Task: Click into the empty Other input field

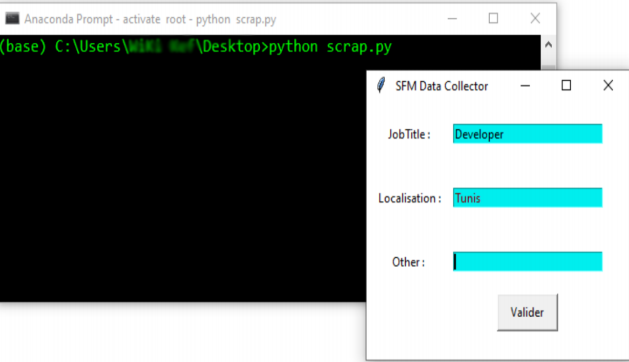Action: point(528,261)
